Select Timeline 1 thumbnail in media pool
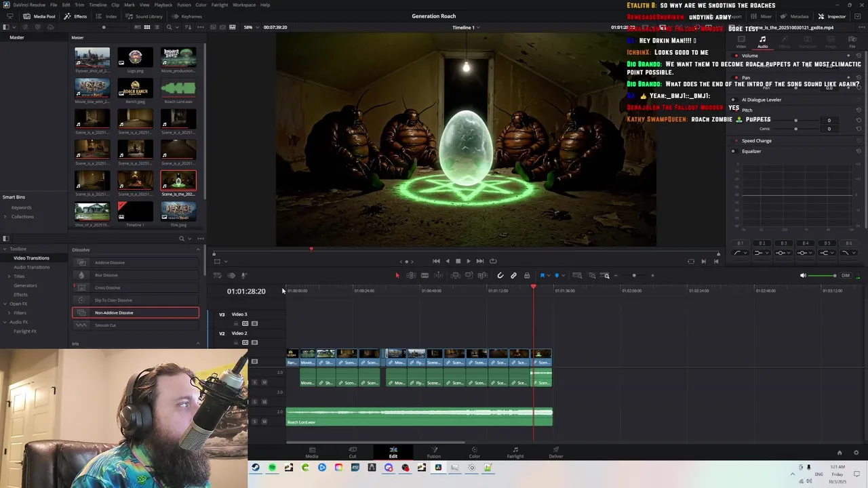This screenshot has height=488, width=868. 135,213
